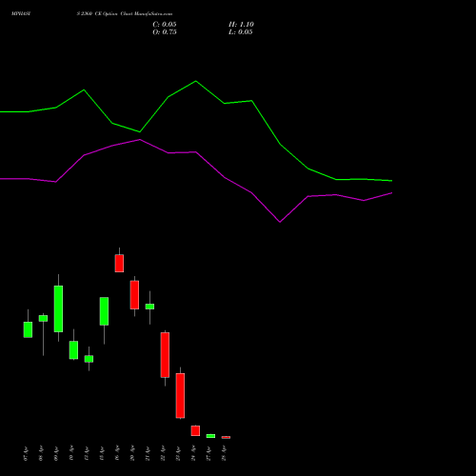Select the 07 Apr date label

[x=26, y=453]
